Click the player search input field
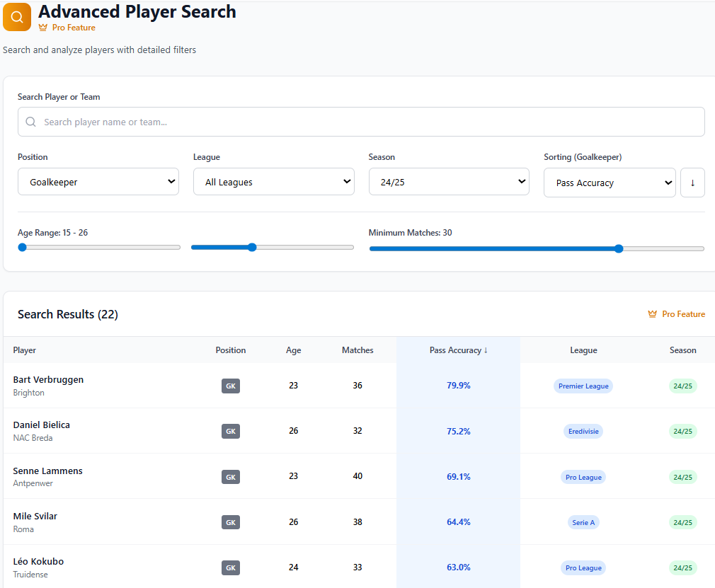The image size is (715, 588). click(361, 121)
